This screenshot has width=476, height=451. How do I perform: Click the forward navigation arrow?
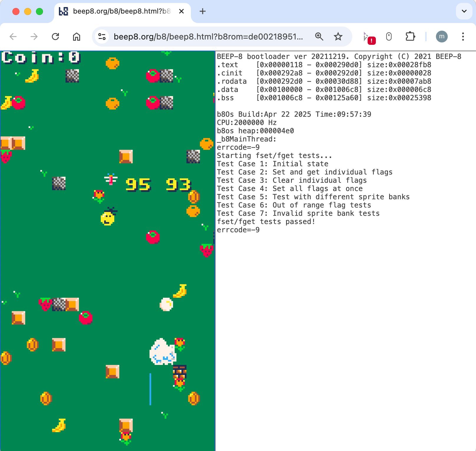[34, 37]
